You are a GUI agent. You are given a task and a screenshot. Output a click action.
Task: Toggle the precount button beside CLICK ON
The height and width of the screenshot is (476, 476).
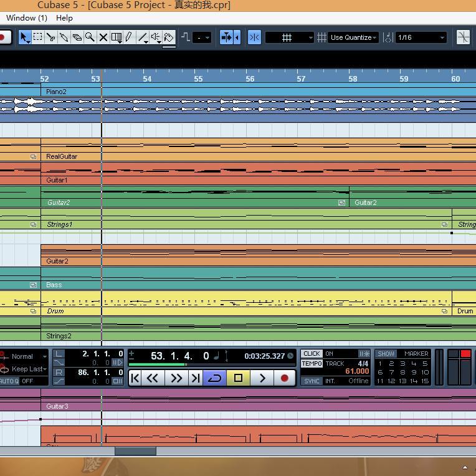[364, 354]
